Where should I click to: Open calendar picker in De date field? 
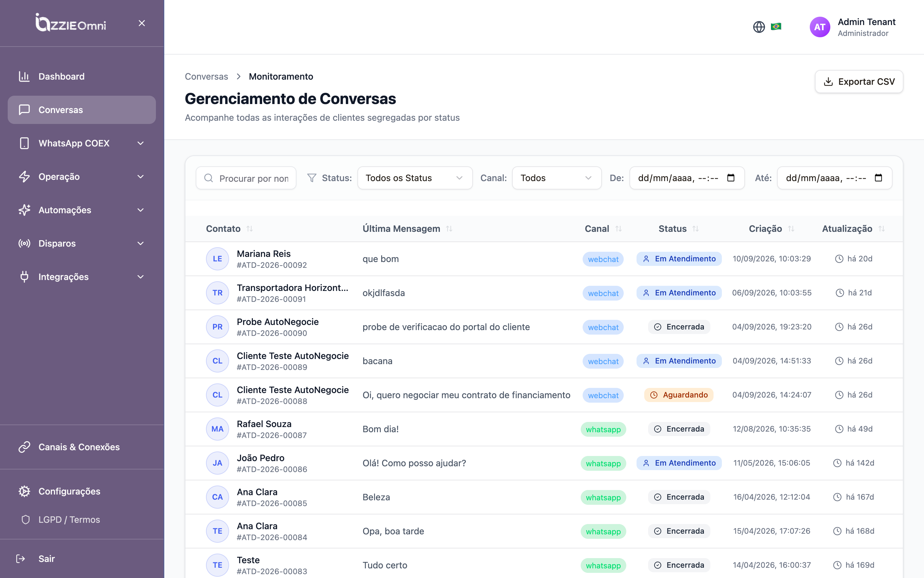point(731,178)
